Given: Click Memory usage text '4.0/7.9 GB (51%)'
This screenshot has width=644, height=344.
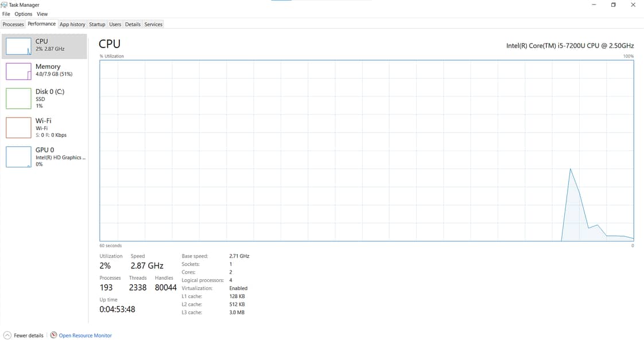Looking at the screenshot, I should coord(54,74).
